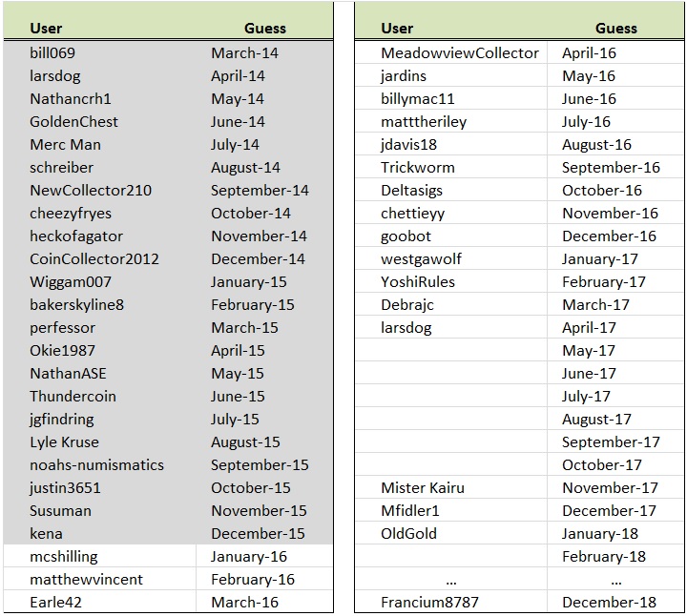Select the mcshilling user cell
Viewport: 687px width, 616px height.
coord(100,557)
